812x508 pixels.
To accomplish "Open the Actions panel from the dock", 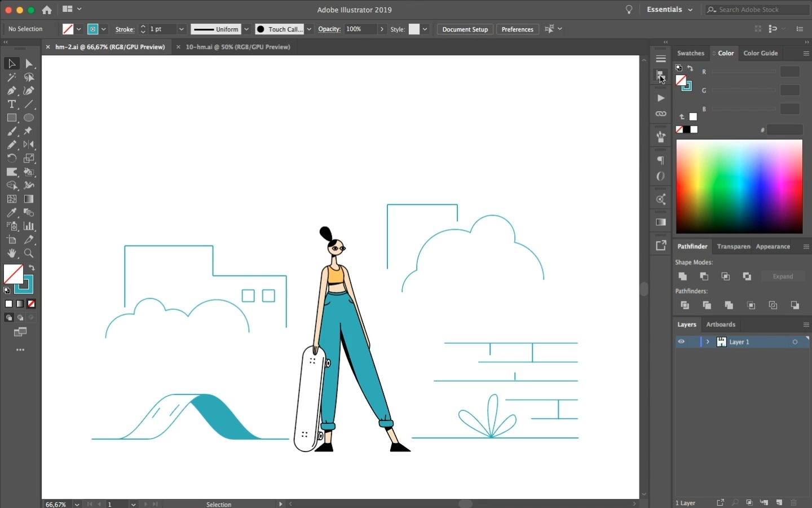I will tap(661, 98).
